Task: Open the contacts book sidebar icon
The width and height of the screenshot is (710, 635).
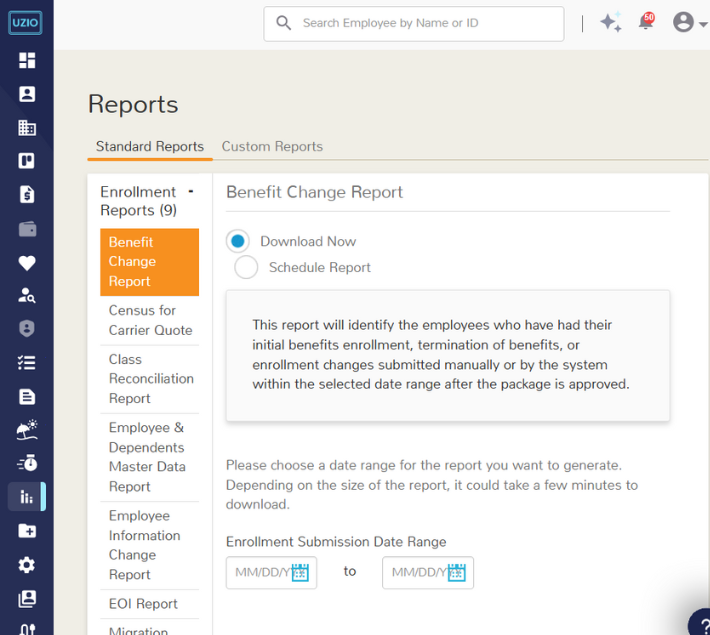Action: pyautogui.click(x=27, y=599)
